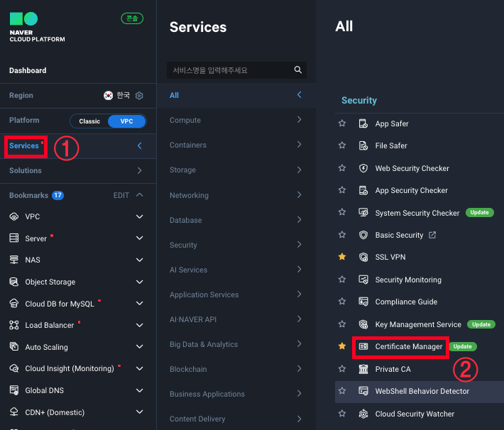Click the Server bookmark icon
The height and width of the screenshot is (430, 504).
(13, 238)
